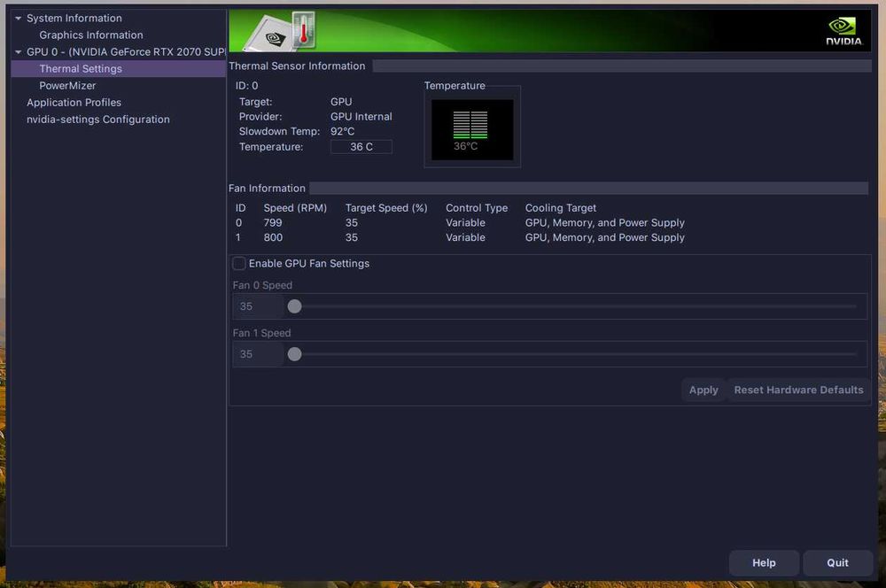Click Reset Hardware Defaults button
Screen dimensions: 886x588
pos(798,390)
